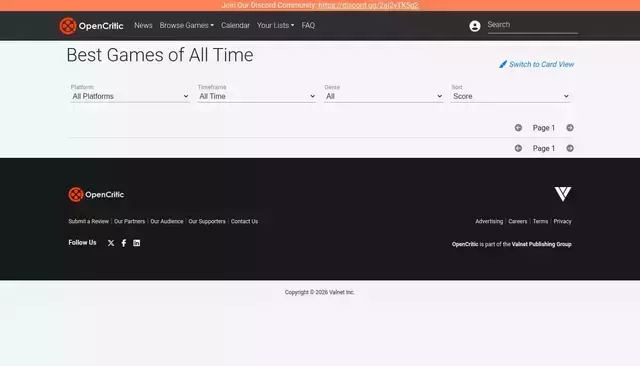The width and height of the screenshot is (640, 366).
Task: Click Contact Us link
Action: click(244, 221)
